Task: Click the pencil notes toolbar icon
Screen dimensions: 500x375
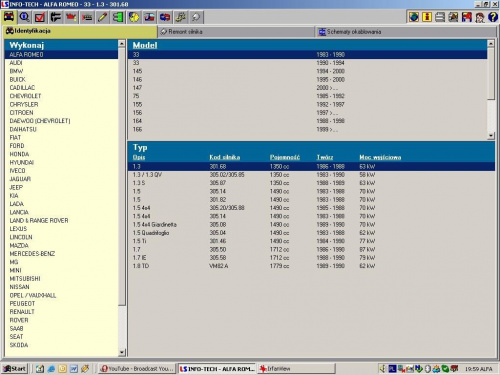Action: point(102,17)
